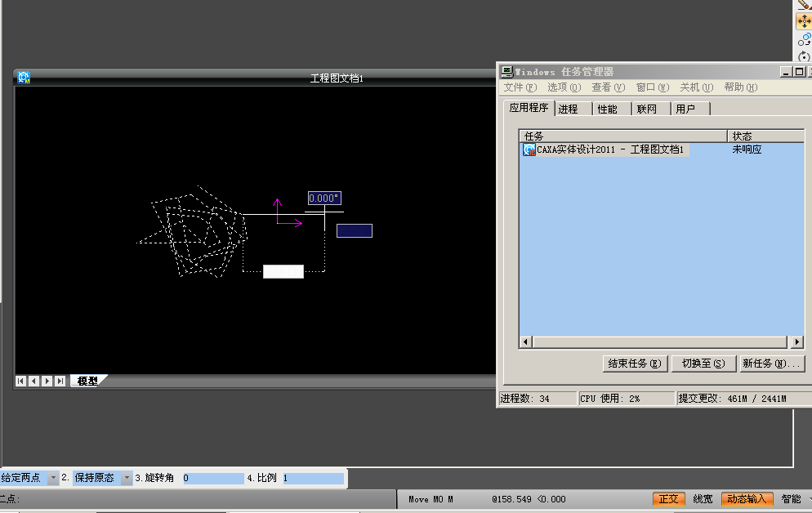Click task list scroll left arrow
The image size is (812, 513).
tap(525, 341)
